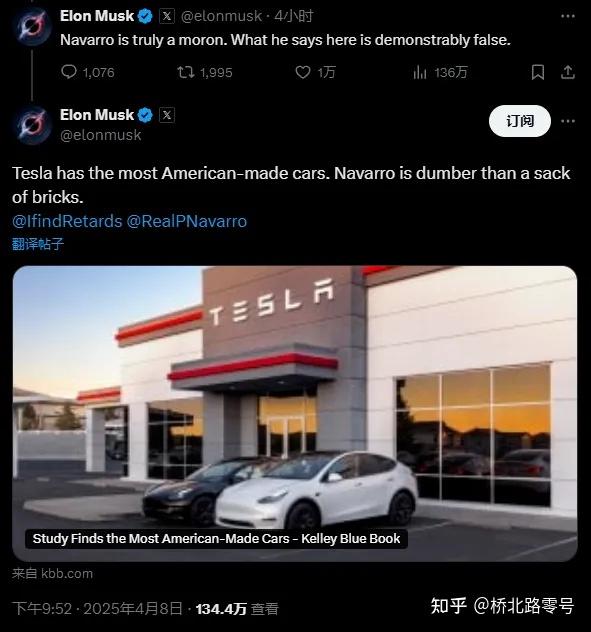Click the repost icon showing 1,995
The width and height of the screenshot is (591, 632).
click(x=185, y=72)
